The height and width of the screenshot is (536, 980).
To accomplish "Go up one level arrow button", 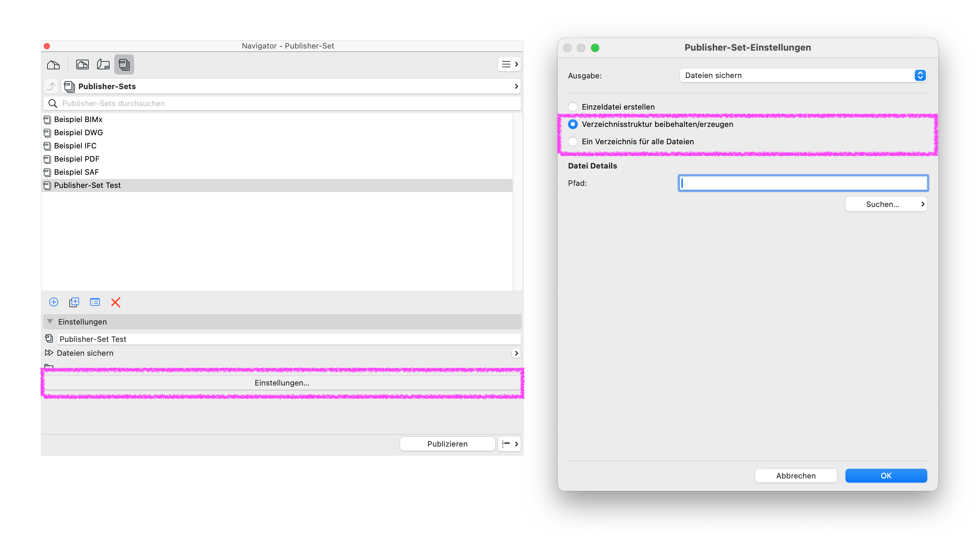I will [x=51, y=86].
